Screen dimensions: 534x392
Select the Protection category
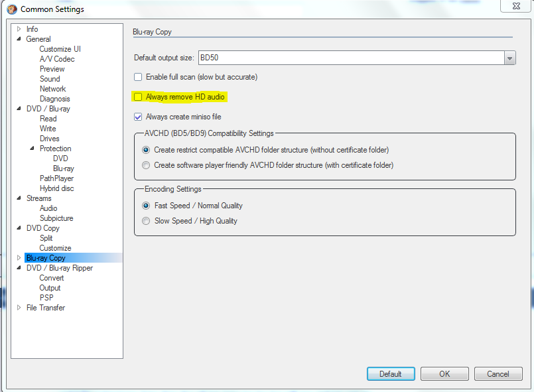pos(56,149)
